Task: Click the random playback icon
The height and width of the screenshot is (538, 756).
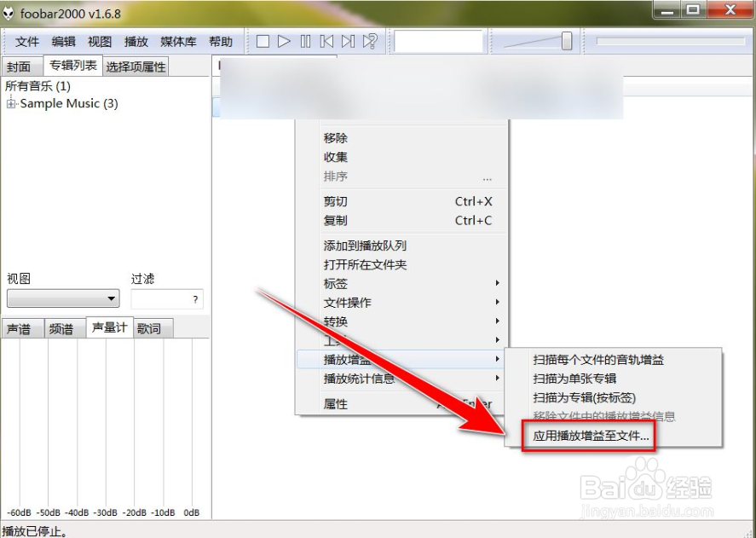Action: click(x=370, y=42)
